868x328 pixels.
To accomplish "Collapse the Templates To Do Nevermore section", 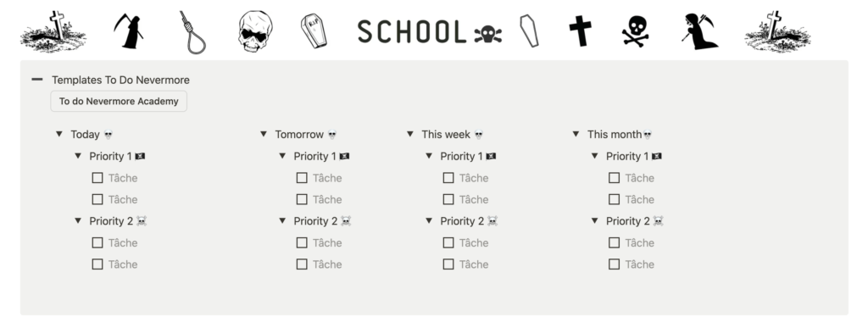I will (37, 80).
